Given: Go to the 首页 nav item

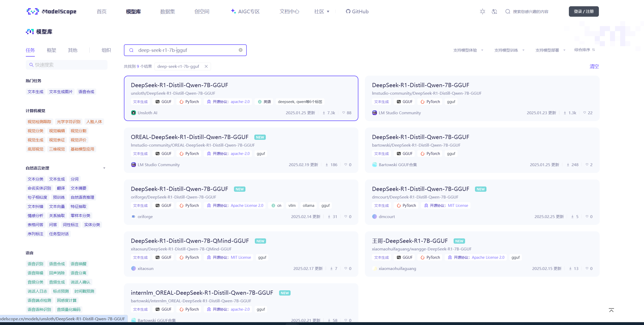Looking at the screenshot, I should tap(102, 11).
